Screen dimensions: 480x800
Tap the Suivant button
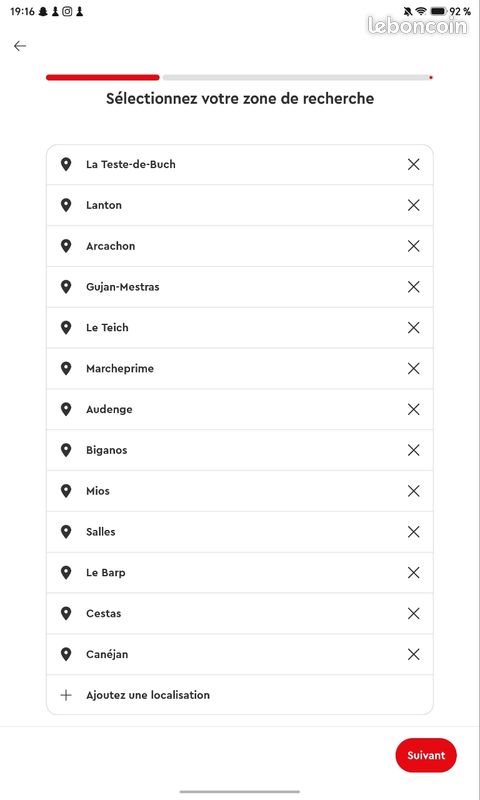click(x=426, y=755)
